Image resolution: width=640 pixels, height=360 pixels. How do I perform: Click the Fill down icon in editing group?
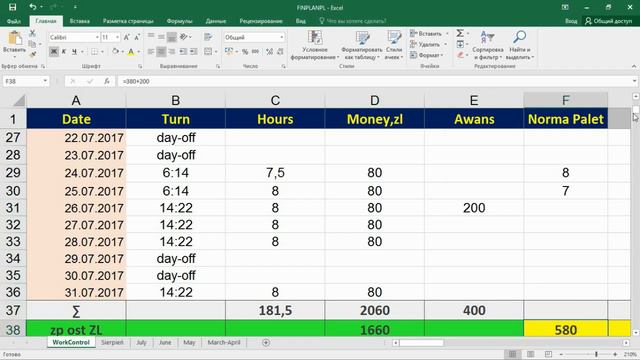460,44
